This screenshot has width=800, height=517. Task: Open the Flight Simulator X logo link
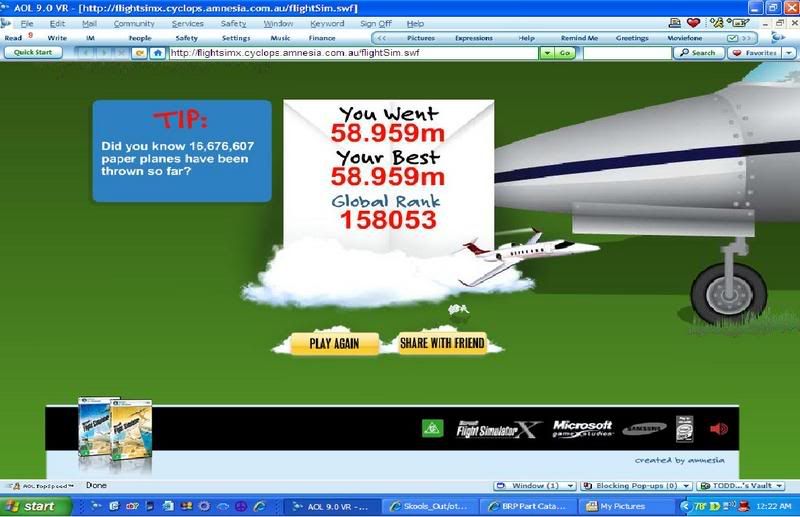click(497, 429)
